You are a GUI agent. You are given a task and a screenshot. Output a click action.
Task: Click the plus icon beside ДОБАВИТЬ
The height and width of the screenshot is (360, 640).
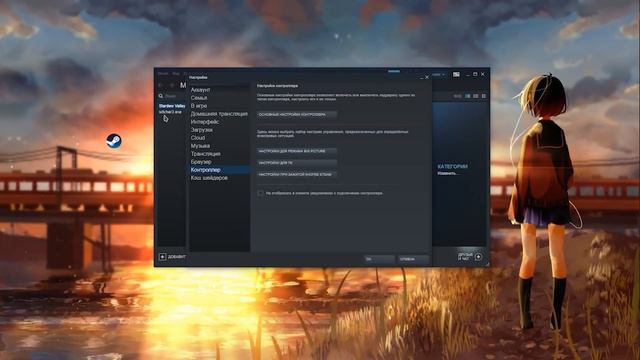coord(162,257)
